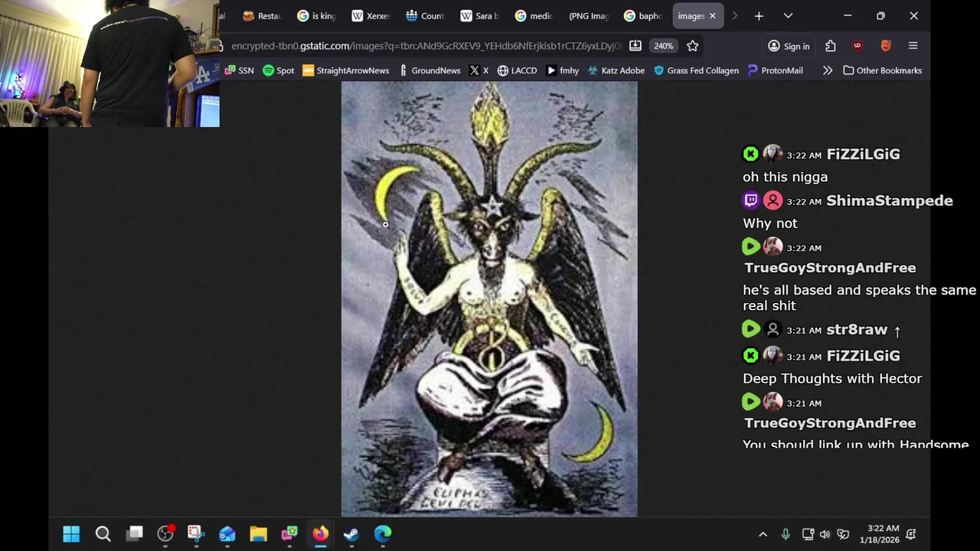The height and width of the screenshot is (551, 980).
Task: Open the Spot bookmark
Action: tap(278, 70)
